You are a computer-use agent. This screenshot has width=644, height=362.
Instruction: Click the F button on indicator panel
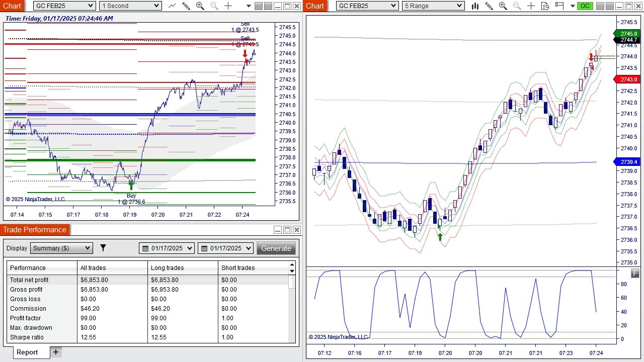click(x=635, y=274)
